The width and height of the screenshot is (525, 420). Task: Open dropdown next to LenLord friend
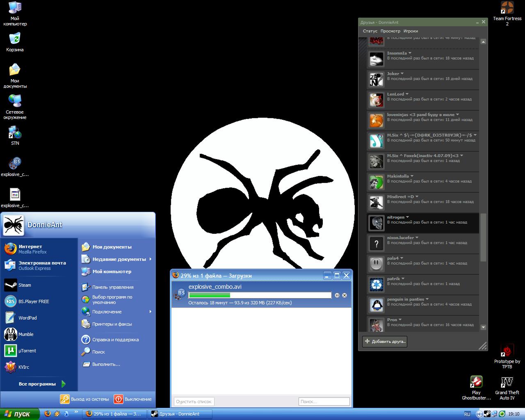[x=407, y=94]
